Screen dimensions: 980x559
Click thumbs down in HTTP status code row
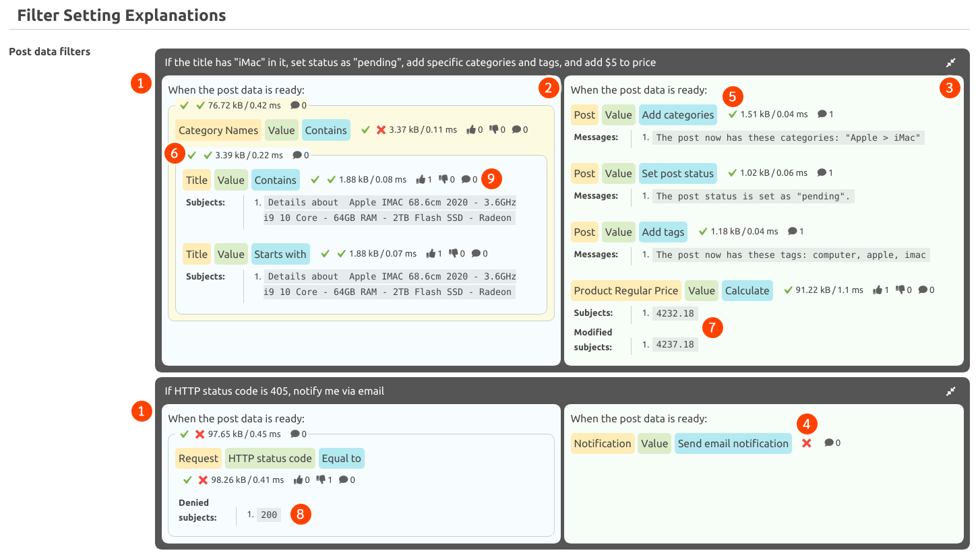(x=321, y=480)
